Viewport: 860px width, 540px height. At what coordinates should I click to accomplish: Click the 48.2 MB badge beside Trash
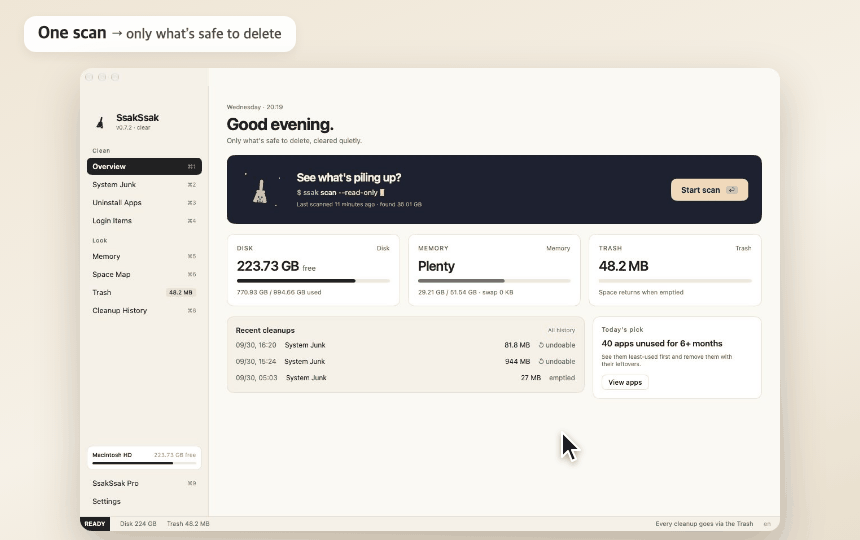(x=180, y=293)
